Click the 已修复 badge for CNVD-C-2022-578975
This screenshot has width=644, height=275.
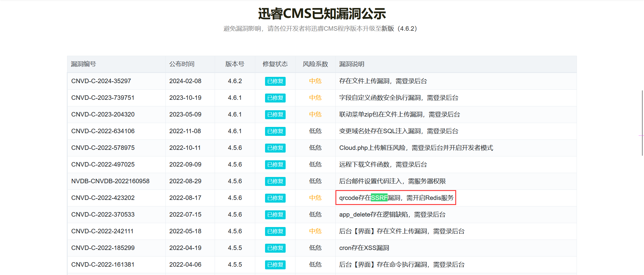point(275,148)
